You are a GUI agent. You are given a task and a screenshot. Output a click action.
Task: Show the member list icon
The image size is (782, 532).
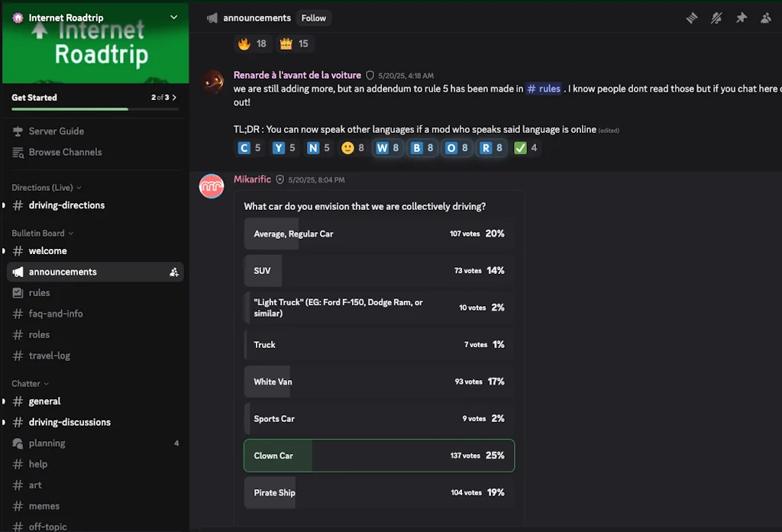[x=766, y=18]
